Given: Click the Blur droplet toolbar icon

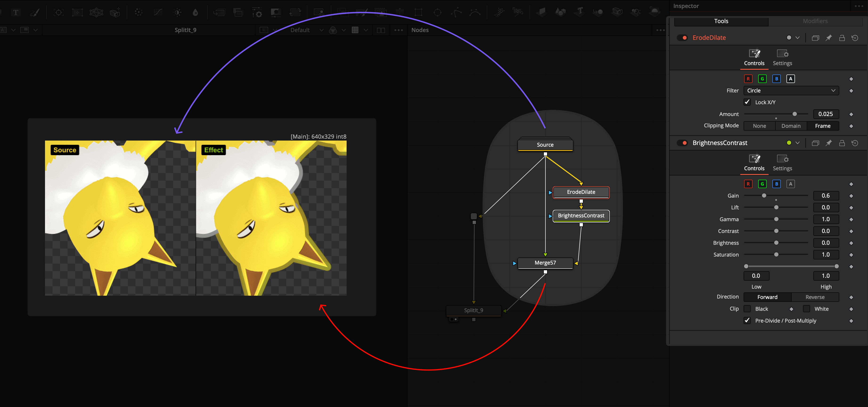Looking at the screenshot, I should tap(195, 13).
